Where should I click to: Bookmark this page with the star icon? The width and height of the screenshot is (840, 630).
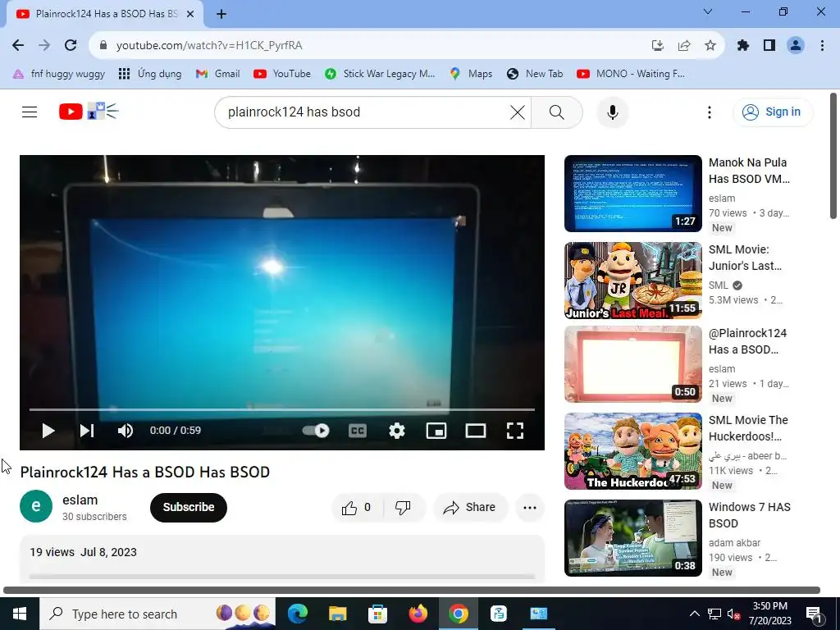[710, 46]
